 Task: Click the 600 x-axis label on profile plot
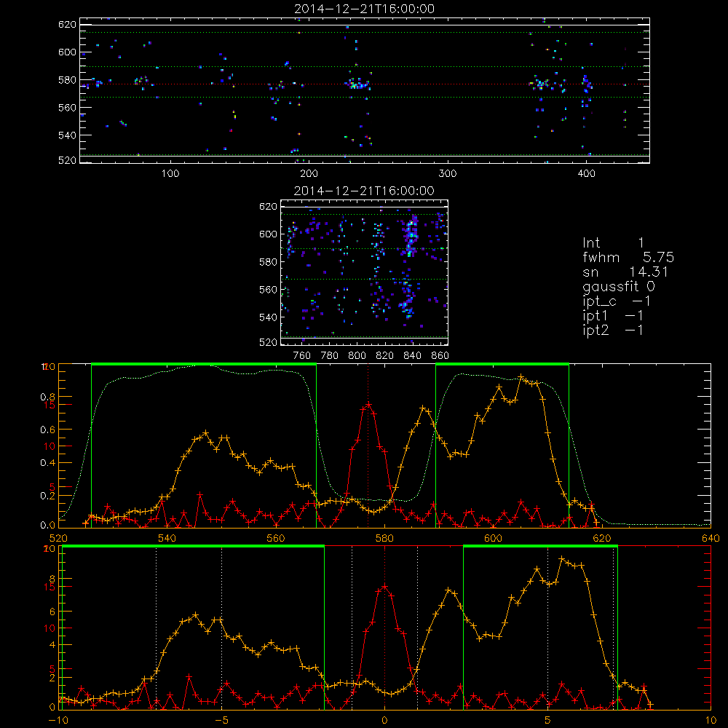(493, 538)
